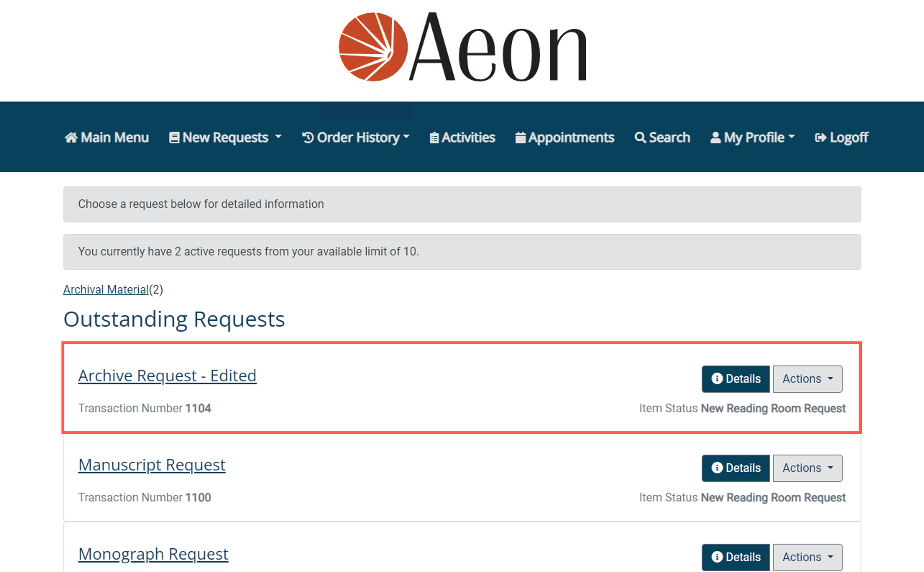924x572 pixels.
Task: Open Archive Request - Edited
Action: tap(167, 375)
